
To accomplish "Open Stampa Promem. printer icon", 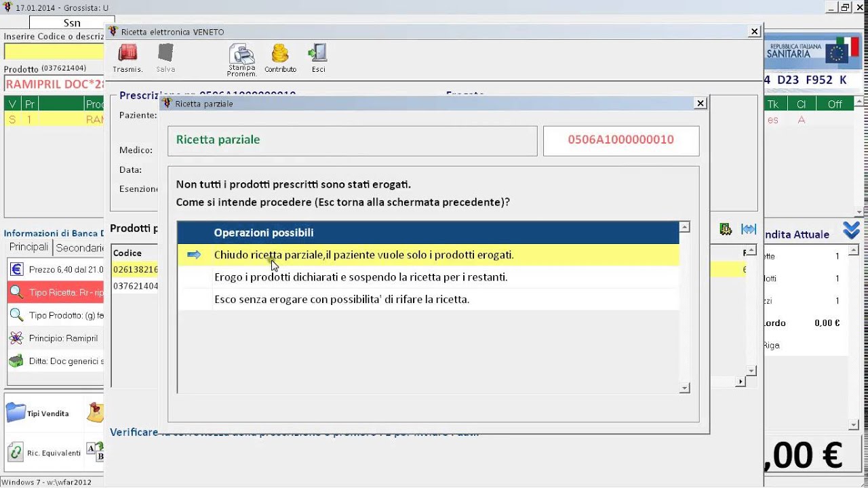I will (241, 54).
